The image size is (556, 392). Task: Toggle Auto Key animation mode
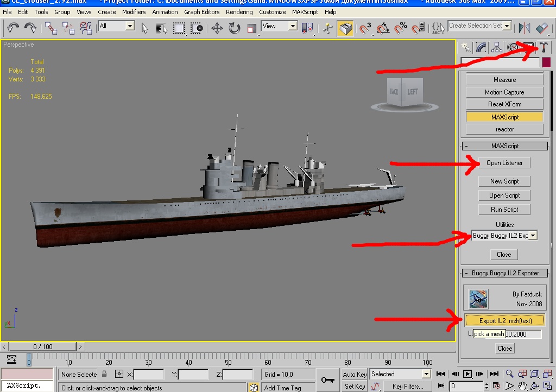[x=355, y=374]
